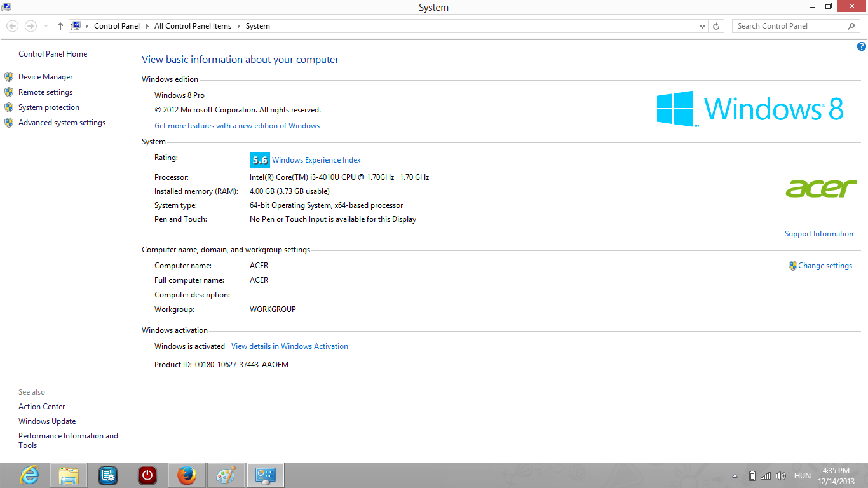The width and height of the screenshot is (868, 488).
Task: Switch the HUN input language indicator
Action: 802,476
